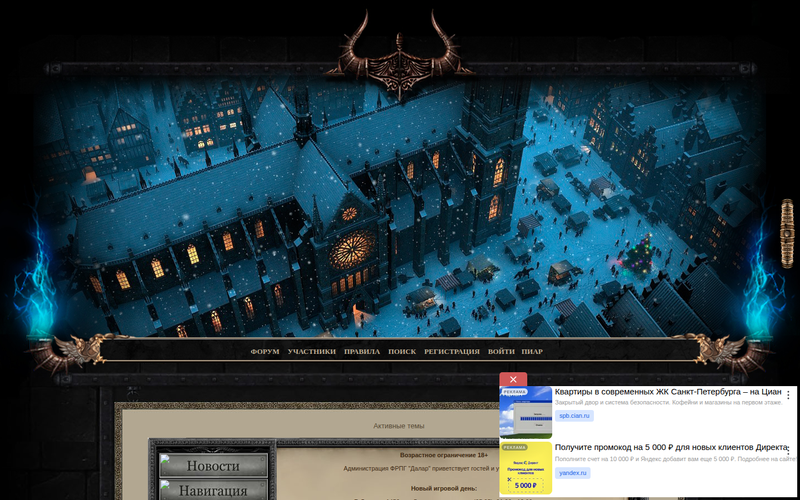
Task: Open the Навигация sidebar button
Action: coord(213,490)
